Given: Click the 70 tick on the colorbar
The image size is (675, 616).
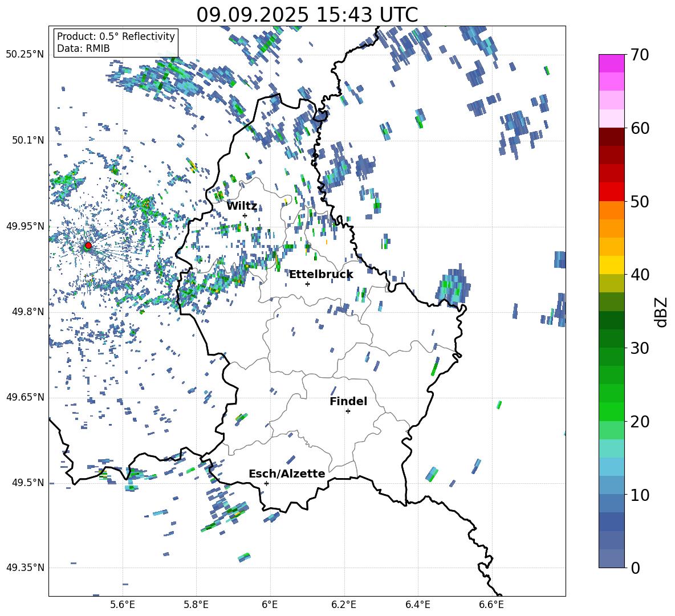Looking at the screenshot, I should coord(639,55).
